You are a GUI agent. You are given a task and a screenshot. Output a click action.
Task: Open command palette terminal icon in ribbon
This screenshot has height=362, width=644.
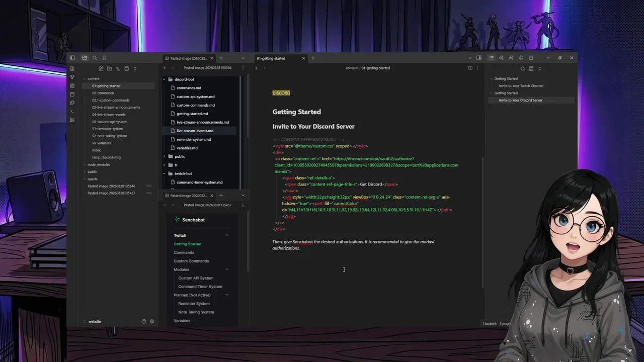(72, 111)
